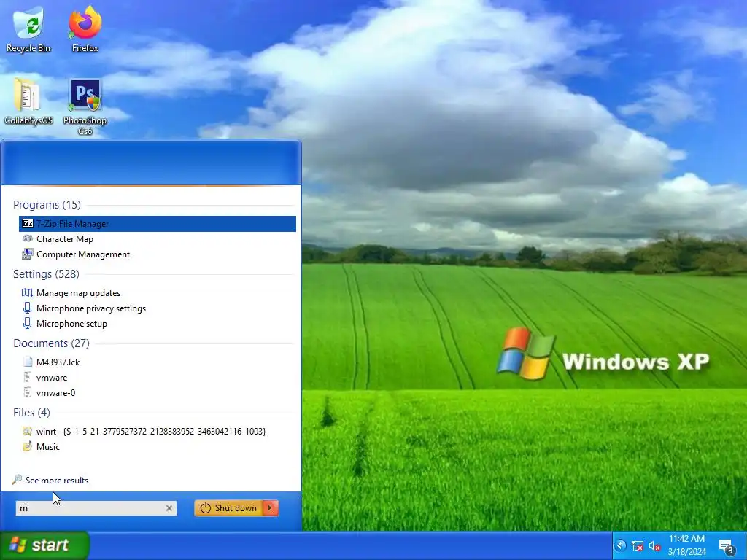Open the Recycle Bin desktop icon
This screenshot has height=560, width=747.
28,28
